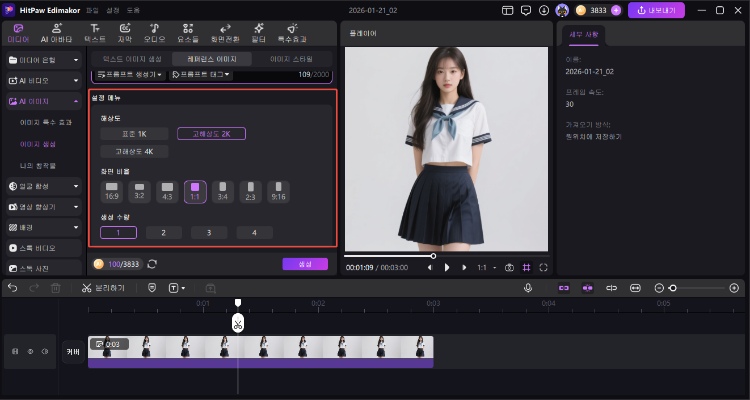Switch to the 텍스트 이미지 생성 tab
The width and height of the screenshot is (750, 400).
point(132,59)
